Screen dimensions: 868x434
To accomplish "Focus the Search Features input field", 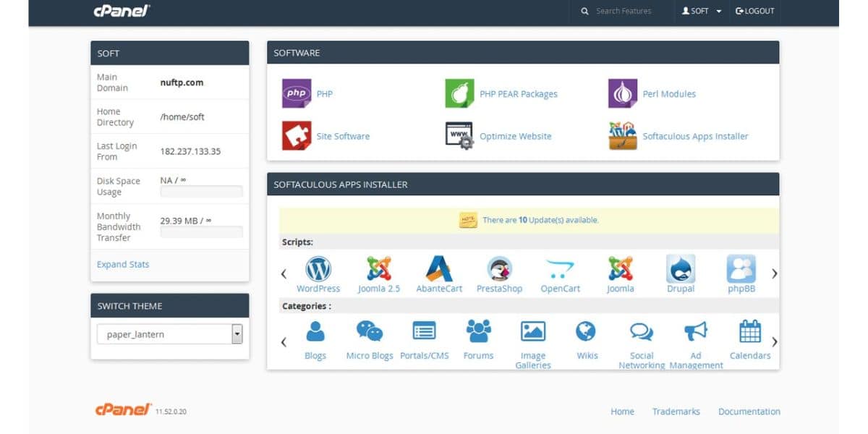I will tap(629, 12).
